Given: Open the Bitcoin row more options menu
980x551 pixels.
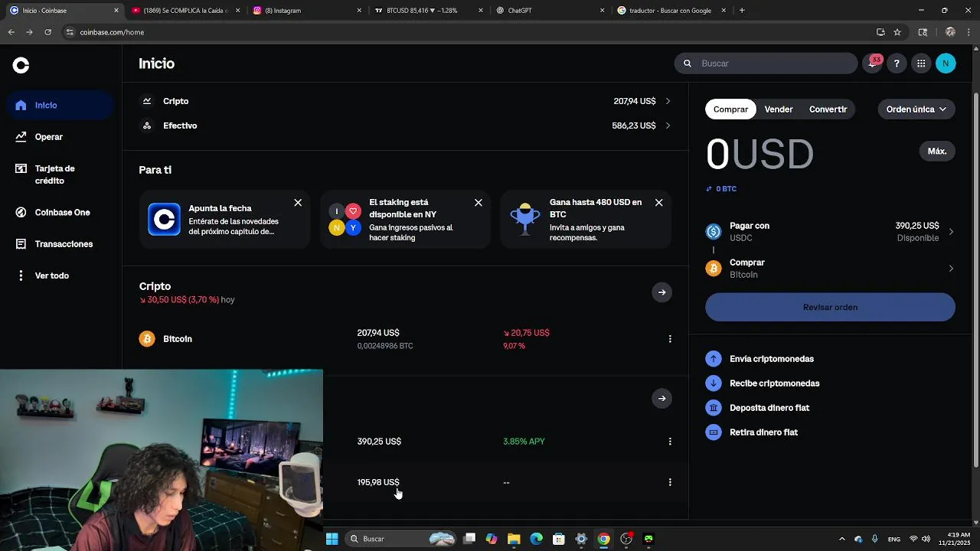Looking at the screenshot, I should (x=670, y=339).
